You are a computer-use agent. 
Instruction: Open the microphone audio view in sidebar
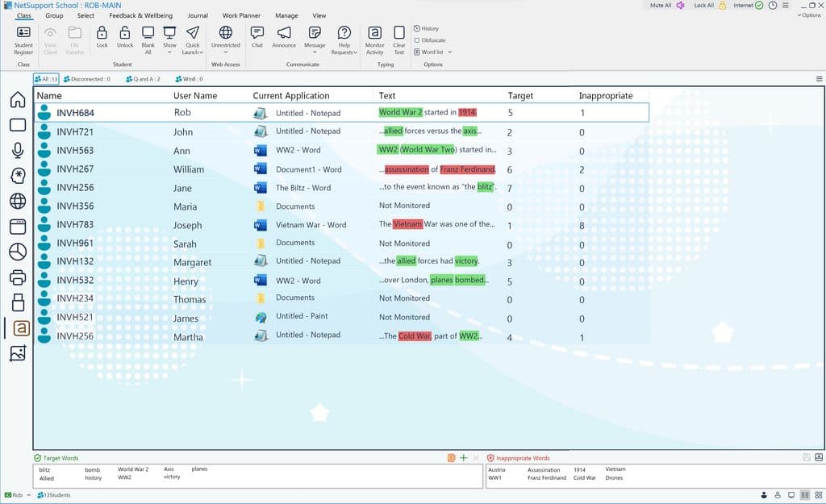pos(18,150)
